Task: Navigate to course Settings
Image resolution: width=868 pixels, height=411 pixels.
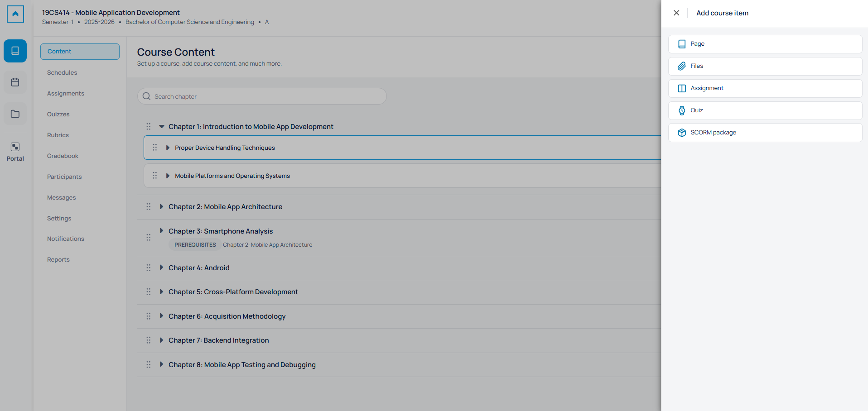Action: coord(59,218)
